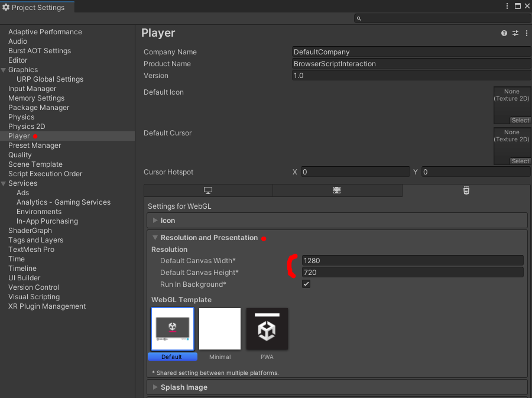Click the Version input field
The width and height of the screenshot is (532, 398).
click(x=411, y=76)
